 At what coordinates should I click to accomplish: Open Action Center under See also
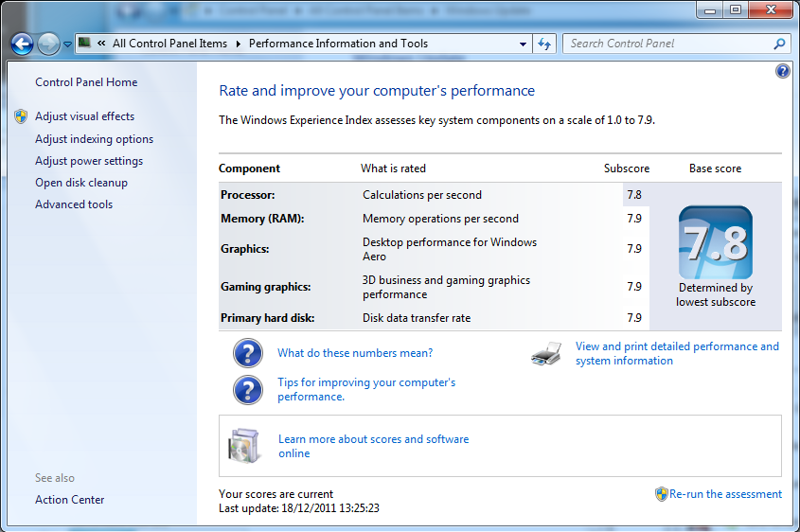coord(69,500)
